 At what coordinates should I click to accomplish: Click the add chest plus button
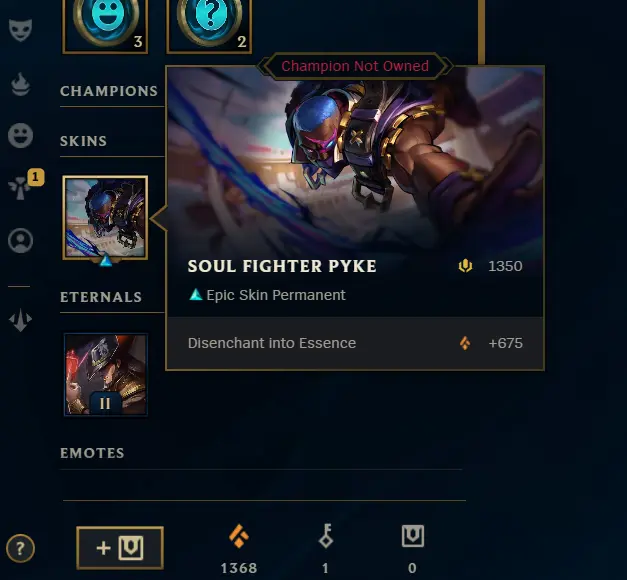pos(120,548)
